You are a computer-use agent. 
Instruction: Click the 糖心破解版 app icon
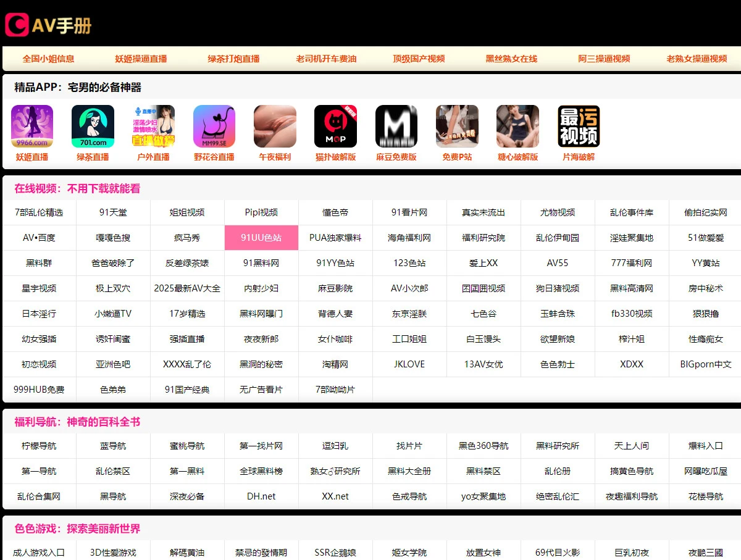pos(517,125)
